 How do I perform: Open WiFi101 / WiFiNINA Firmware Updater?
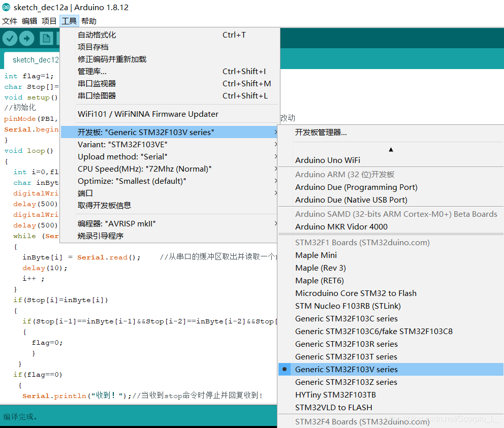click(169, 114)
